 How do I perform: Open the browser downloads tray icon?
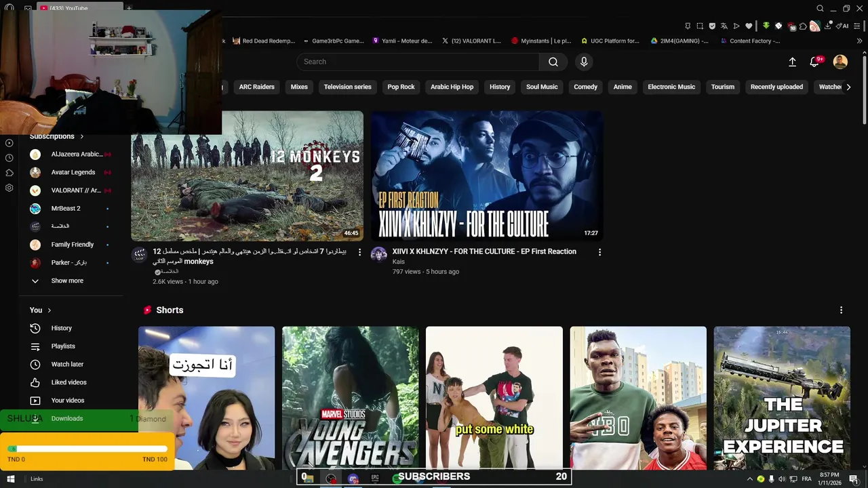point(828,26)
